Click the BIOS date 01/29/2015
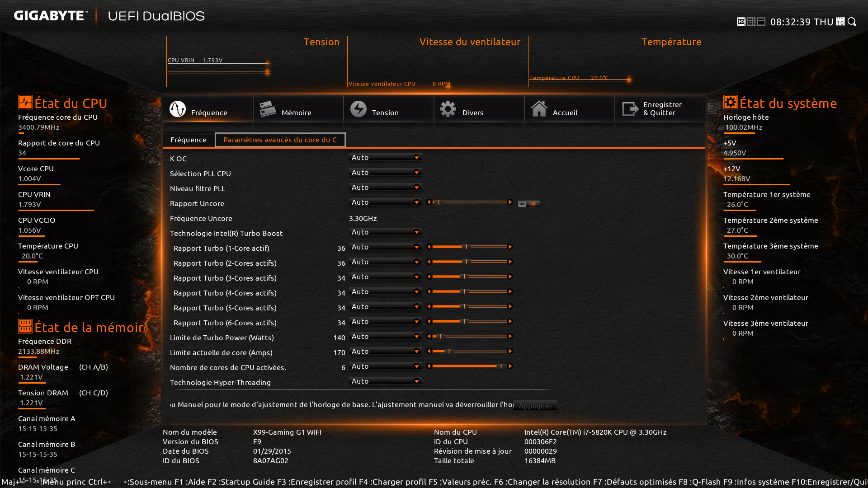This screenshot has width=868, height=488. tap(272, 451)
